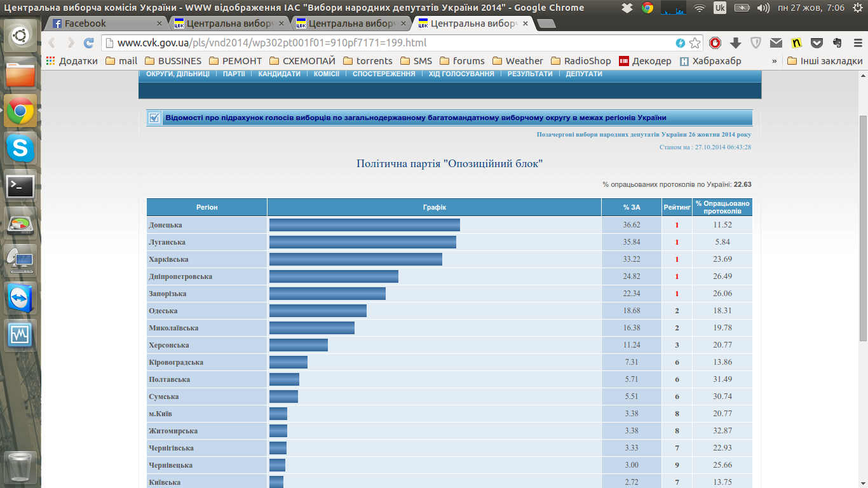This screenshot has width=868, height=488.
Task: Click the download arrow extension icon
Action: [x=735, y=43]
